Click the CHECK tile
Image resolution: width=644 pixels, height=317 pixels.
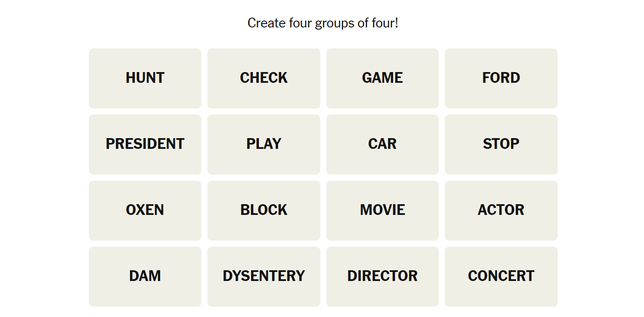(x=264, y=78)
